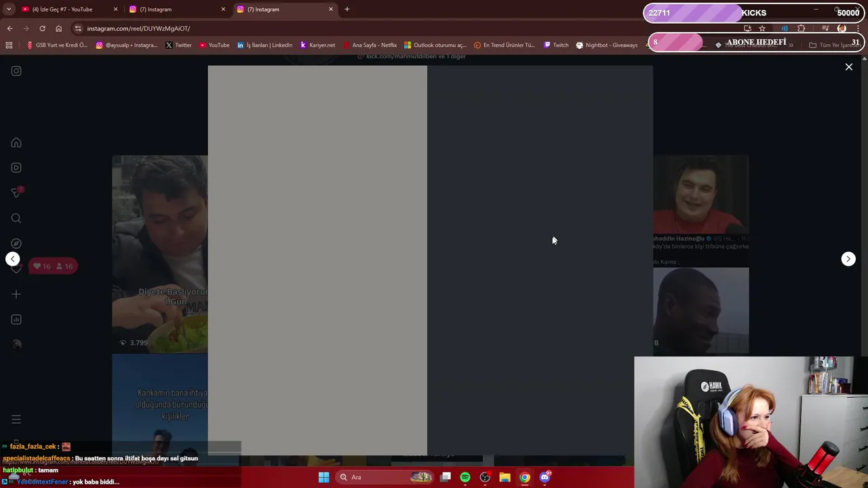
Task: Go to the next reel with the right arrow
Action: coord(848,259)
